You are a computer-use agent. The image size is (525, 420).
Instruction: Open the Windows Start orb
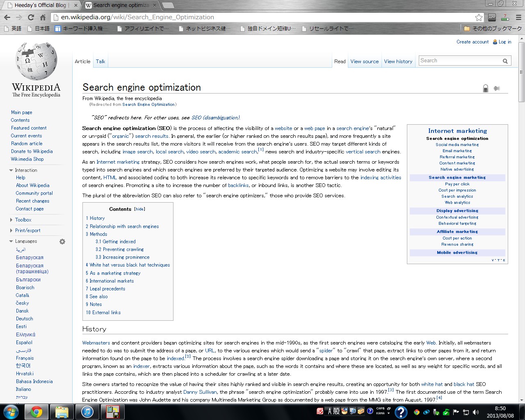11,412
